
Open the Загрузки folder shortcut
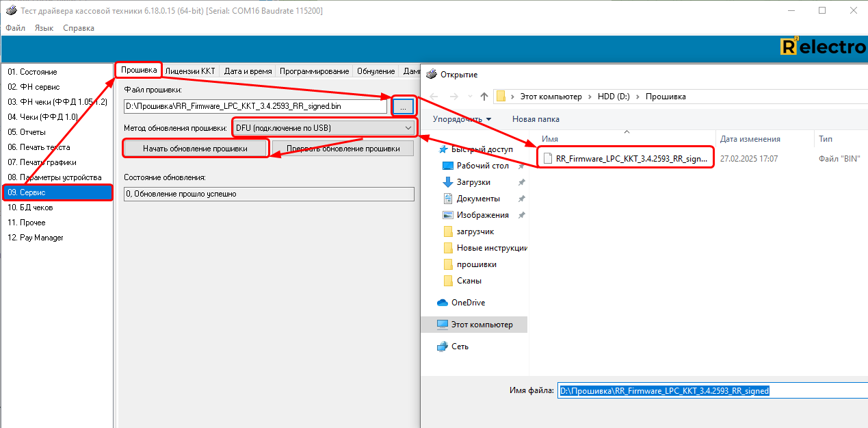click(473, 182)
